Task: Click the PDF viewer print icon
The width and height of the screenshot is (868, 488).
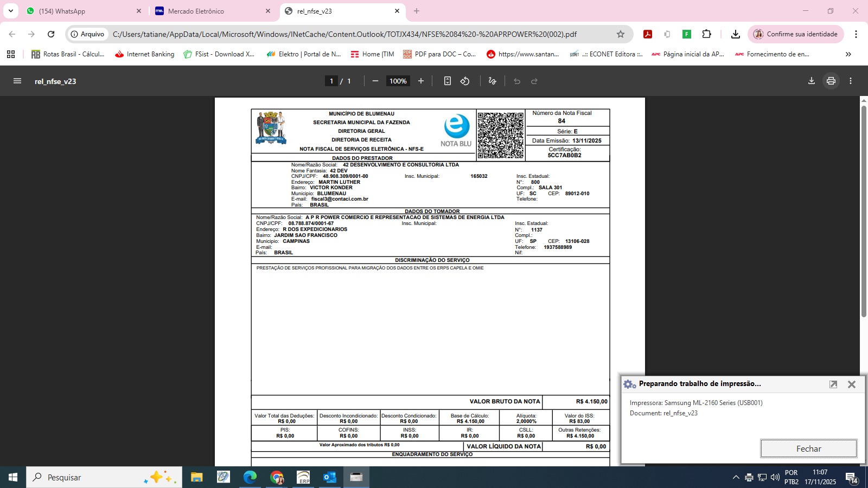Action: pyautogui.click(x=831, y=81)
